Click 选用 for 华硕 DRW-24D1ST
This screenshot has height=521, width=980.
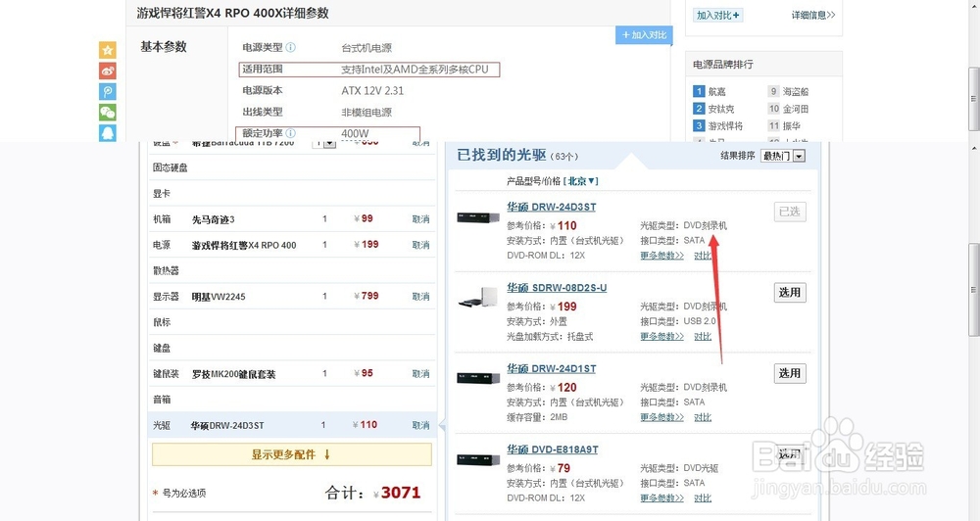[x=790, y=373]
